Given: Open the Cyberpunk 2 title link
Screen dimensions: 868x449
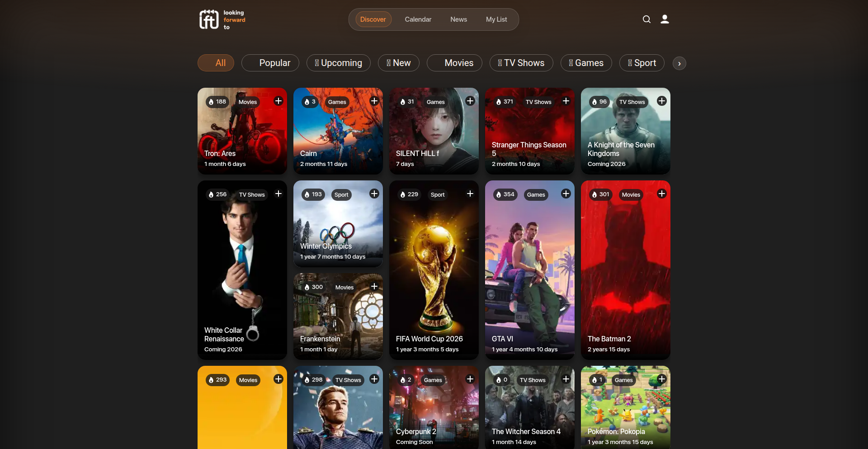Looking at the screenshot, I should pyautogui.click(x=416, y=432).
